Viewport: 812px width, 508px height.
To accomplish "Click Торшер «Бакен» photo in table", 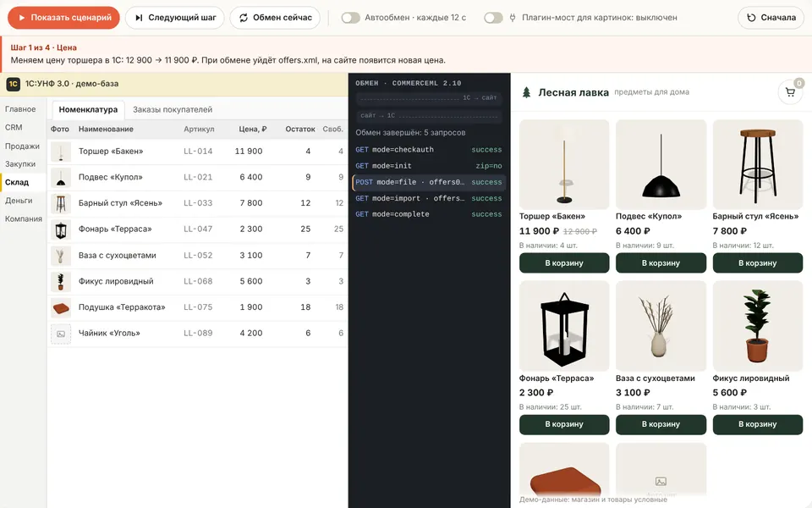I will 61,152.
